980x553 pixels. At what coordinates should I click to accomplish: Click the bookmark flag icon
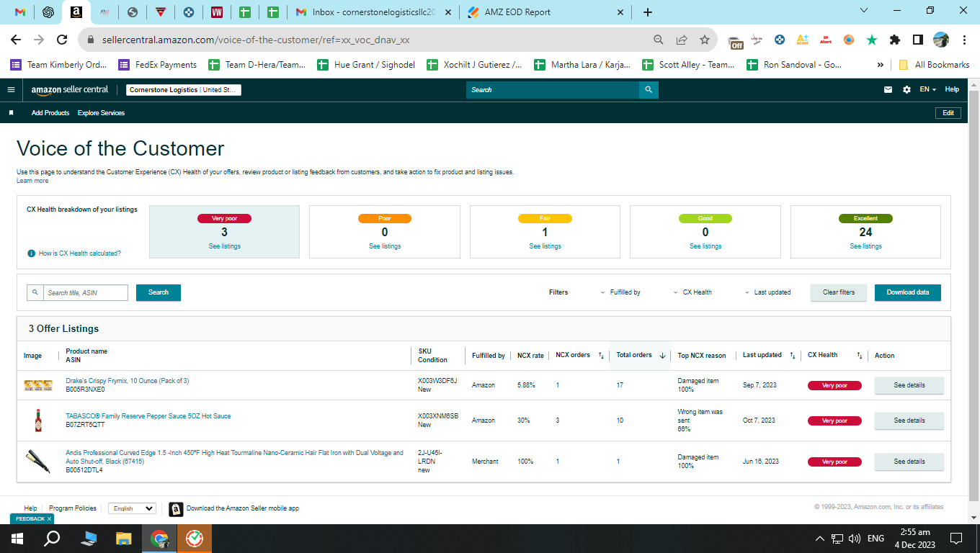pos(11,113)
